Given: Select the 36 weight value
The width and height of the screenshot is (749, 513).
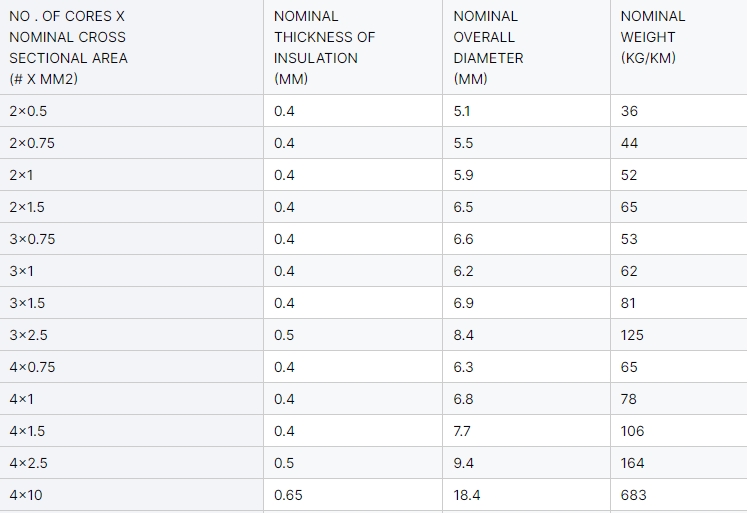Looking at the screenshot, I should [x=629, y=111].
